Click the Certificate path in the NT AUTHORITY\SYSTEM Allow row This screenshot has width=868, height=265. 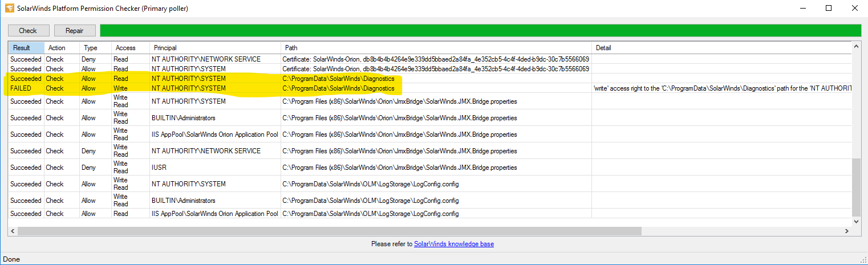(x=436, y=69)
